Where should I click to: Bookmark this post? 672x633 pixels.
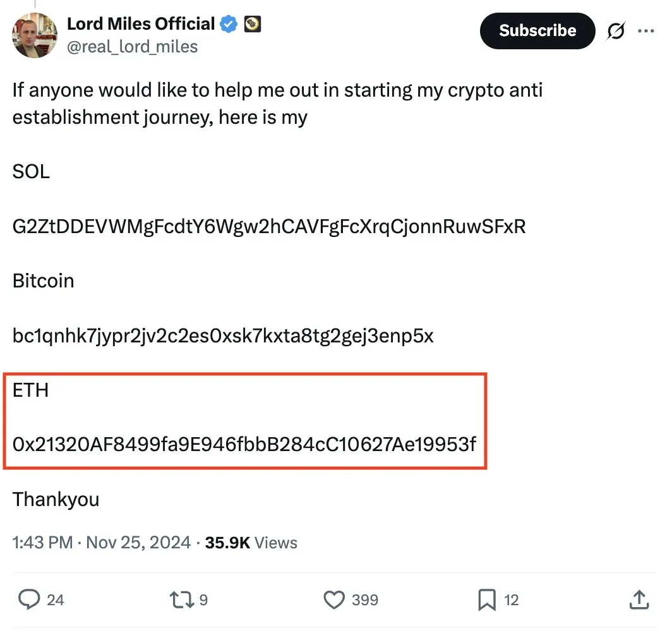[487, 599]
